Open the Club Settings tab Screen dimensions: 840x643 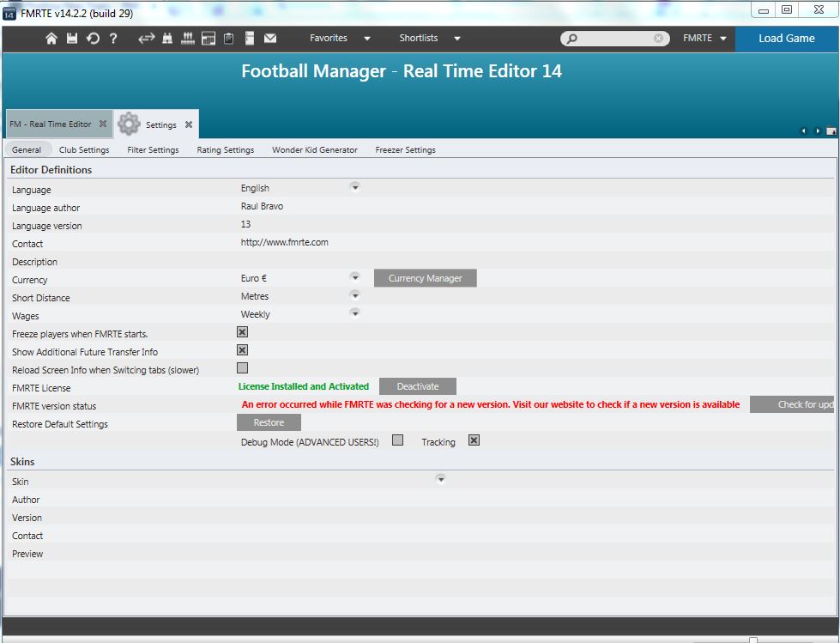84,150
